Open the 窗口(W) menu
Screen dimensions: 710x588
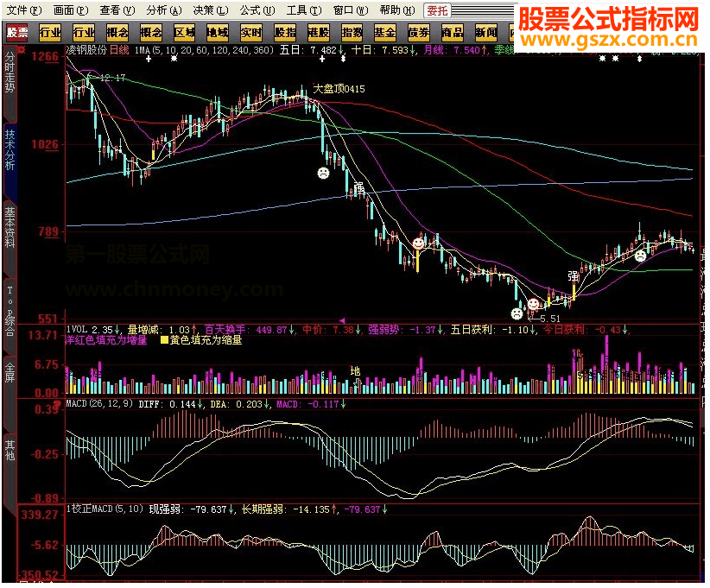pyautogui.click(x=350, y=10)
